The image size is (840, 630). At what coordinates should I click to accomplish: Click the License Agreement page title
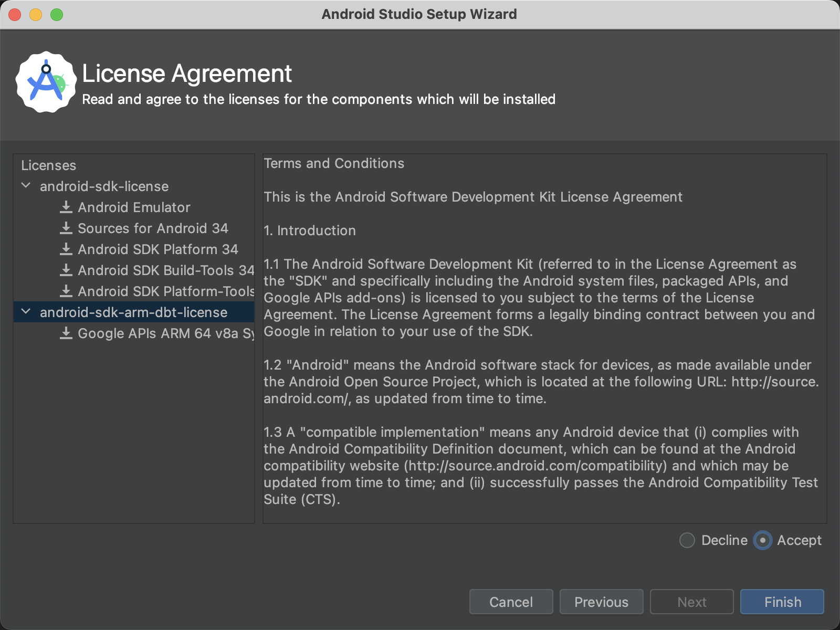point(187,73)
